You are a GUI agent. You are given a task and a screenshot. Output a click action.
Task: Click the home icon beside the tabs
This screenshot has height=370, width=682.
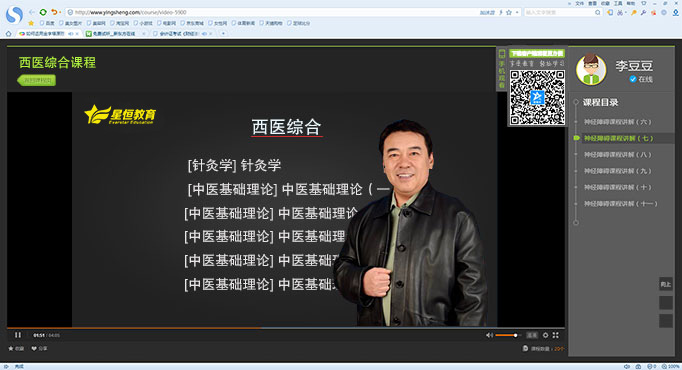(8, 33)
